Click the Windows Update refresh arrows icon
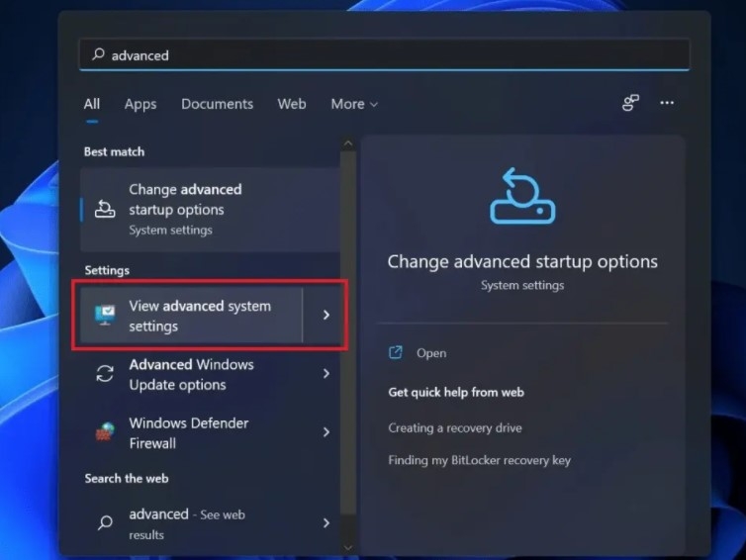Viewport: 746px width, 560px height. pos(105,374)
